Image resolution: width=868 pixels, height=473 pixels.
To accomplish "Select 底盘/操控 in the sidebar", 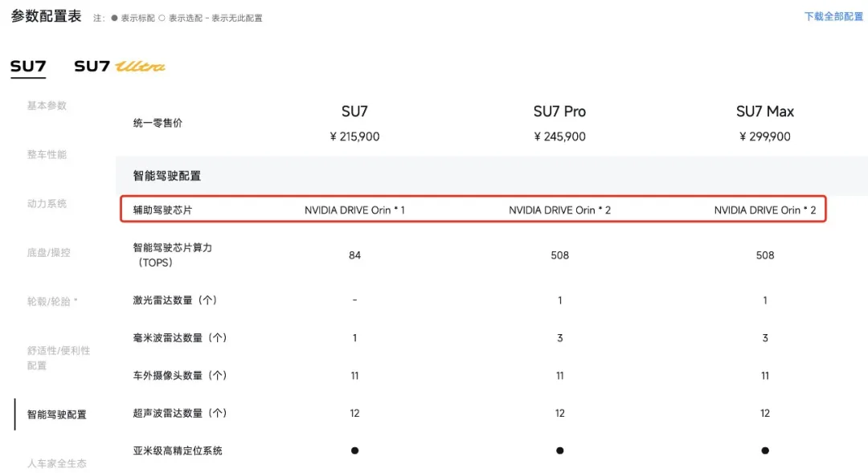I will pos(48,252).
